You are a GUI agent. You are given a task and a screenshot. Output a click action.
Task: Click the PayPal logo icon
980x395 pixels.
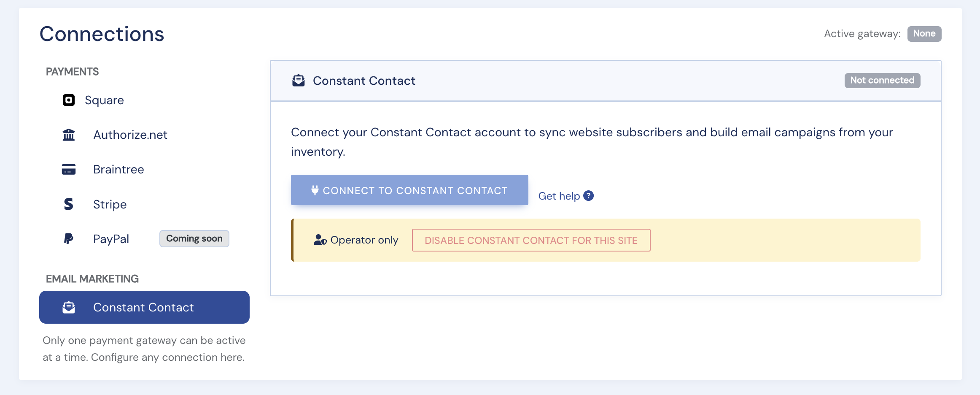coord(69,239)
